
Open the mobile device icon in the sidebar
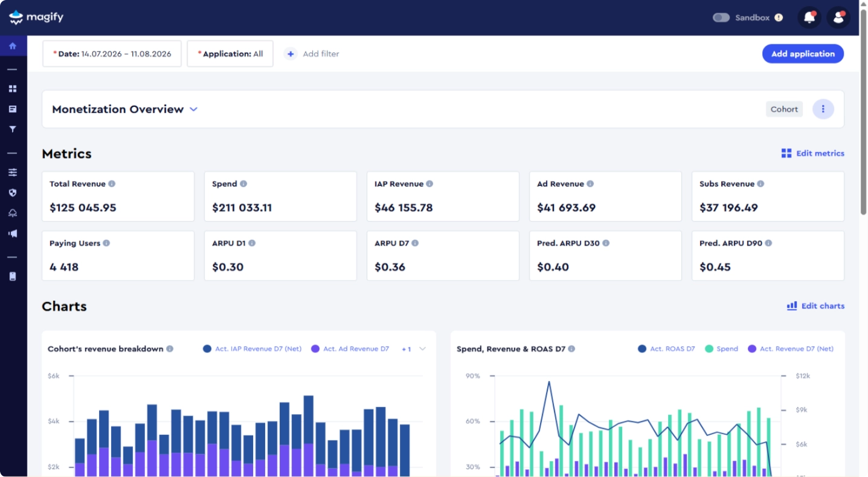pos(13,276)
